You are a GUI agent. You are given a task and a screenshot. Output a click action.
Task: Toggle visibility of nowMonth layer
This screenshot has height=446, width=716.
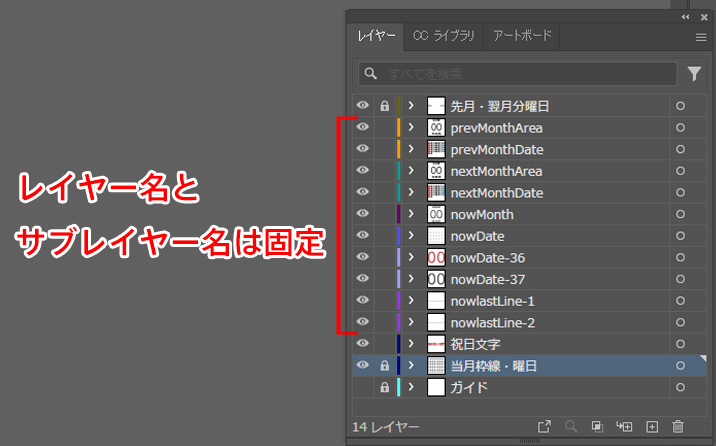(363, 213)
